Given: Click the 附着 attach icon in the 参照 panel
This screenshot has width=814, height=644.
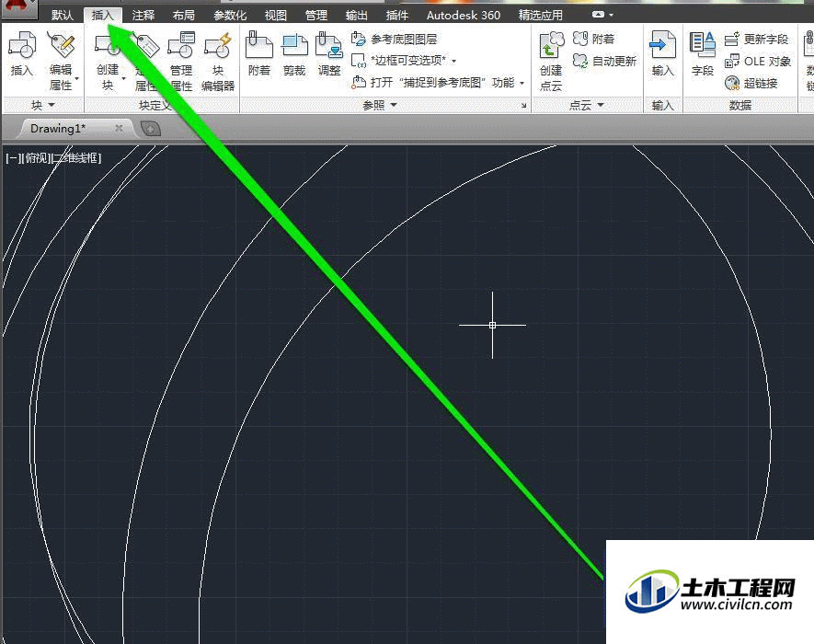Looking at the screenshot, I should (x=259, y=44).
